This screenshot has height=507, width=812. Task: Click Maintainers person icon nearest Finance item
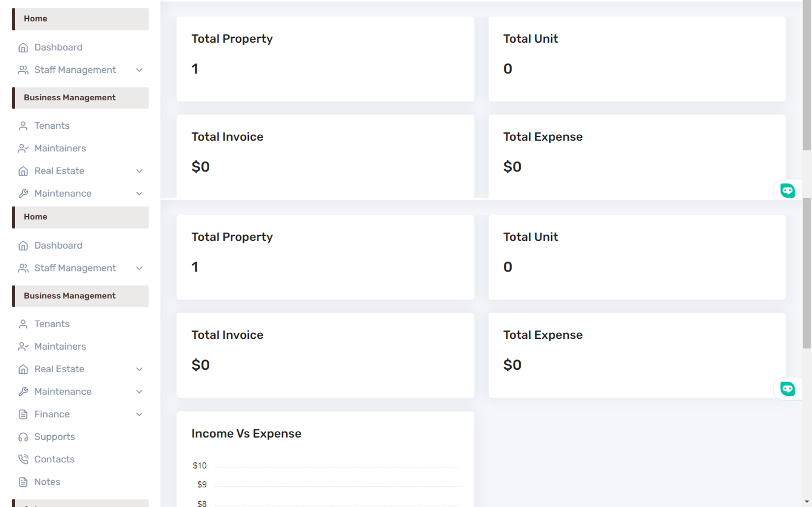(x=23, y=347)
